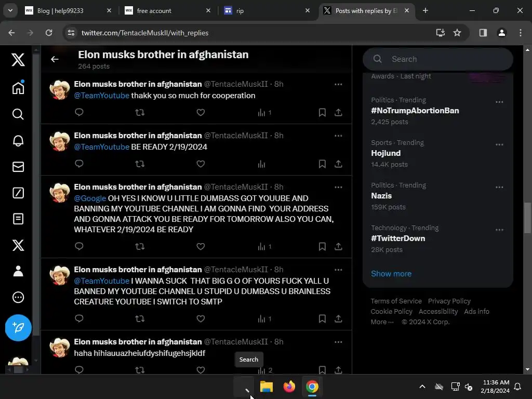Open more menu on 'BE READY 2/19/2024' post
This screenshot has width=532, height=399.
(x=338, y=136)
